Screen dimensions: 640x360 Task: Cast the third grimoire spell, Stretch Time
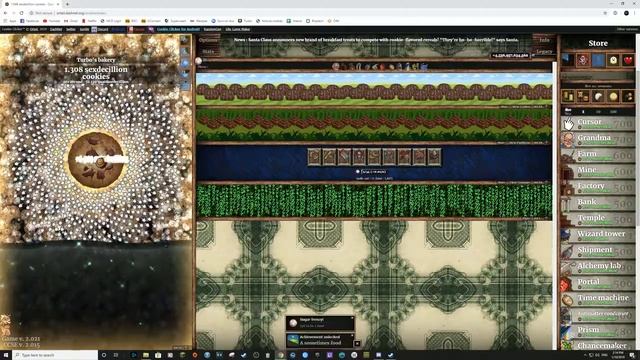pos(344,157)
